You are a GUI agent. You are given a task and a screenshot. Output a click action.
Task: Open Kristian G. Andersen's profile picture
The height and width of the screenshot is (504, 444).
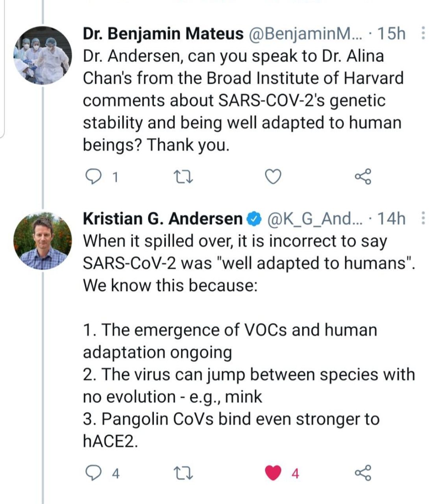coord(43,241)
